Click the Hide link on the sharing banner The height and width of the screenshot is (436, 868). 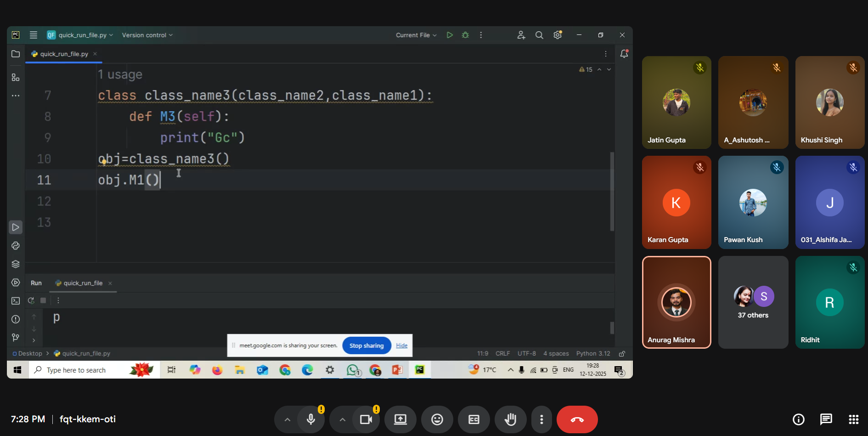pyautogui.click(x=401, y=345)
